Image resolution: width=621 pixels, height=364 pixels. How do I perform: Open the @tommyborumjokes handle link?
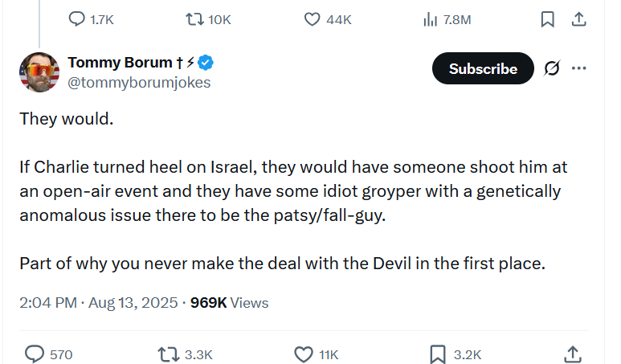(x=138, y=82)
